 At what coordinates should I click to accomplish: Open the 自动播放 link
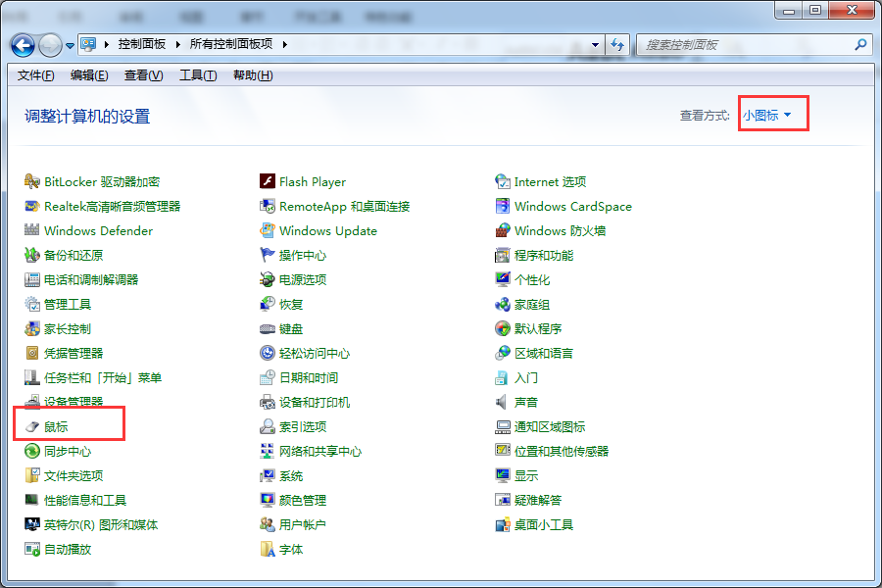(68, 549)
